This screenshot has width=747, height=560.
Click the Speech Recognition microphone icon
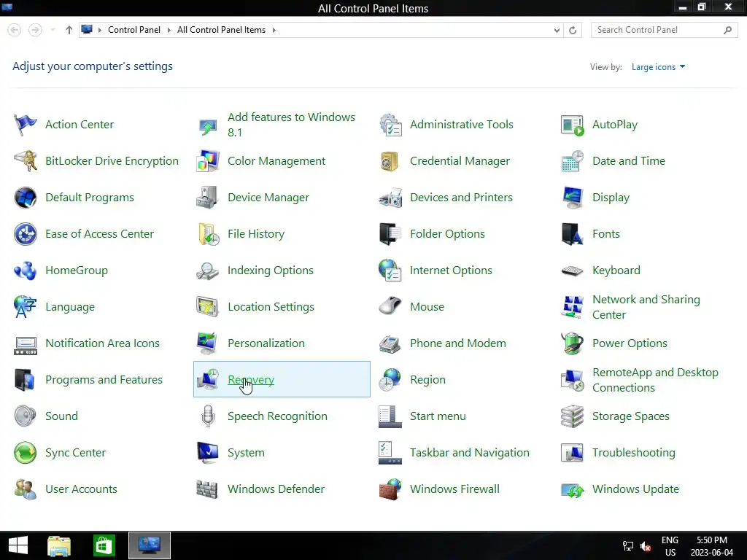click(208, 416)
